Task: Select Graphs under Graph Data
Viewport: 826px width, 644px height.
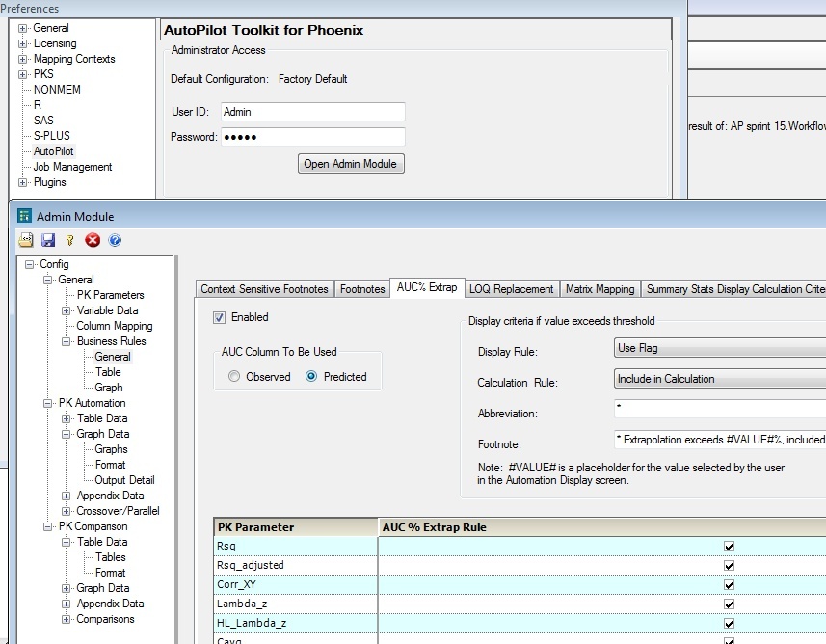Action: (x=111, y=449)
